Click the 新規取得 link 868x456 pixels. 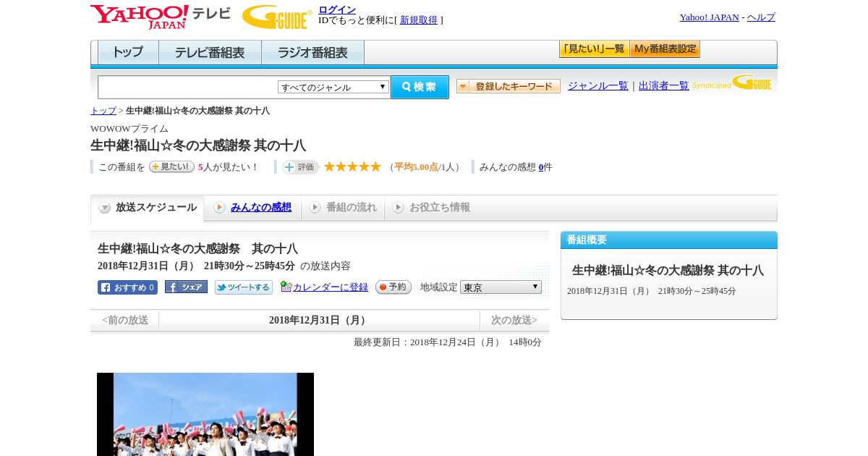419,20
